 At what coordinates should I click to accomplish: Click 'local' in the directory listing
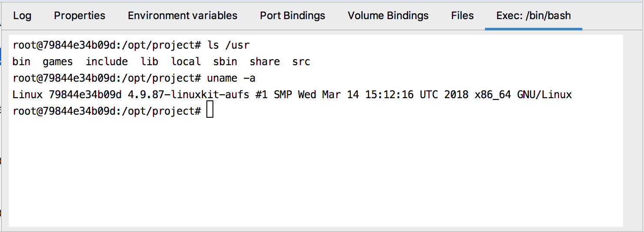(186, 62)
